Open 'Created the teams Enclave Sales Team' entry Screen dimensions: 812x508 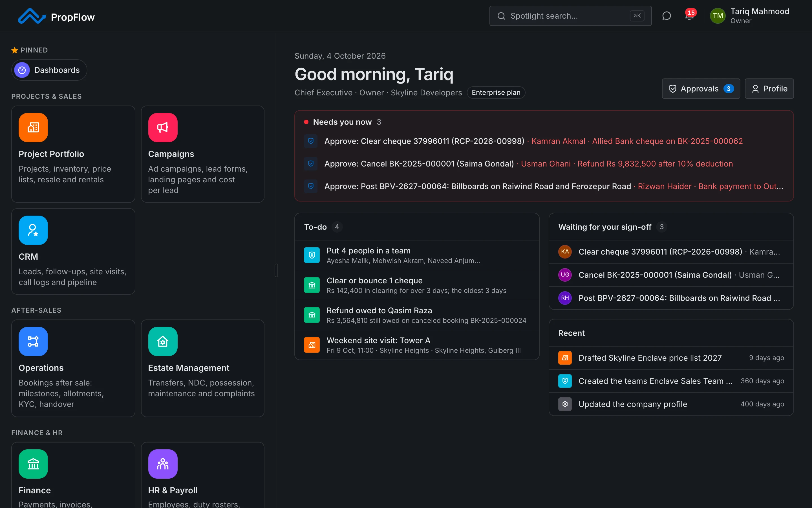click(671, 381)
